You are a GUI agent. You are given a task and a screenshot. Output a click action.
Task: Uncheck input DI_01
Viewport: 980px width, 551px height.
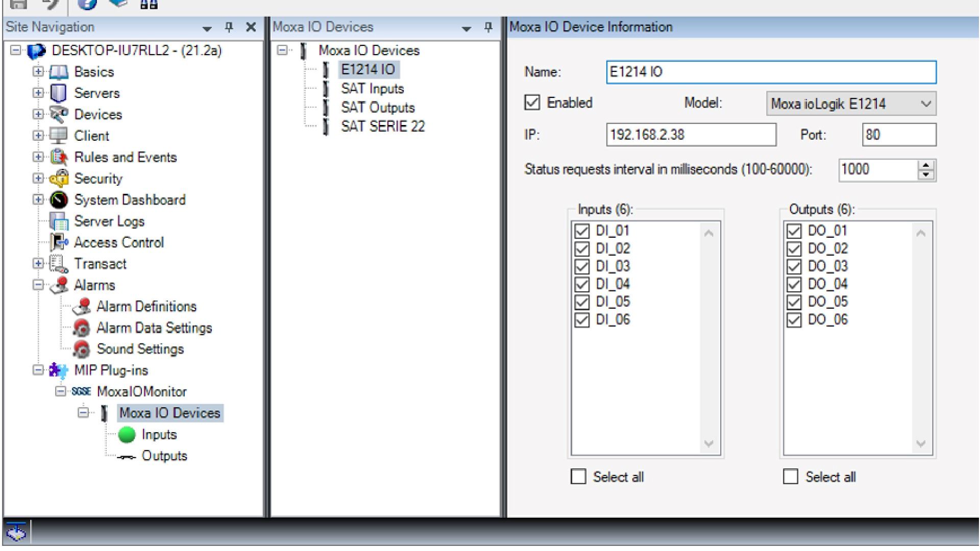click(582, 231)
